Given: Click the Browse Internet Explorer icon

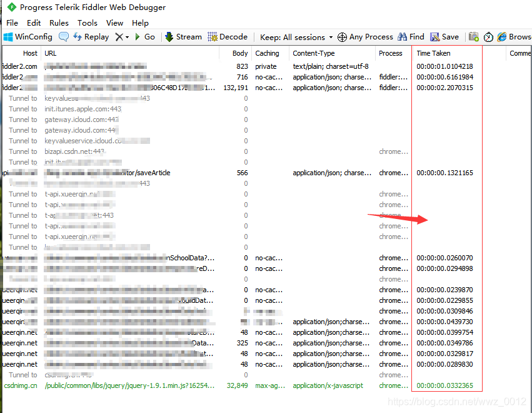Looking at the screenshot, I should 501,37.
